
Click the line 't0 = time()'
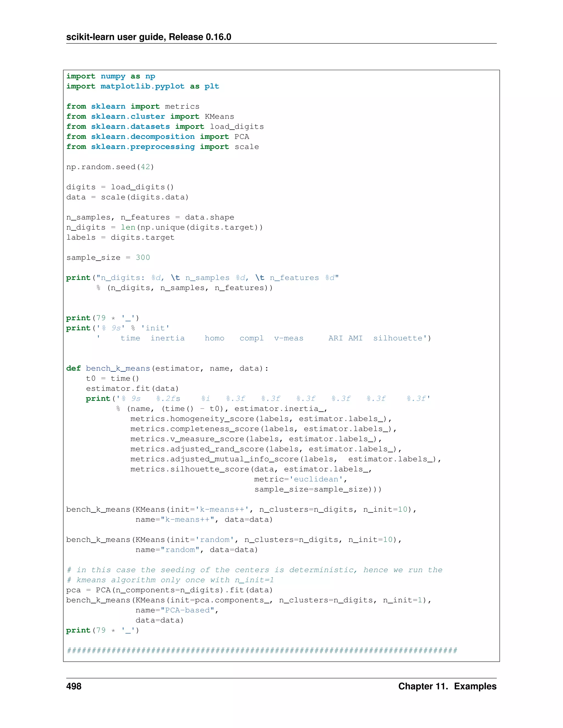click(112, 378)
